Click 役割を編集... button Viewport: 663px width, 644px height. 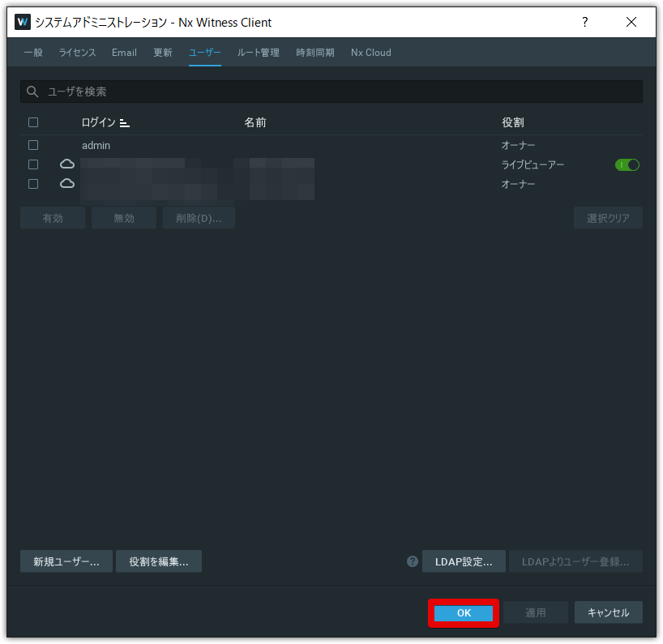click(x=159, y=561)
